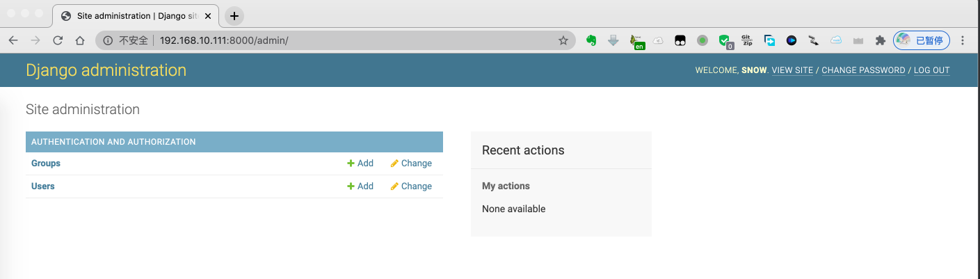Click the browser back arrow
980x279 pixels.
click(13, 40)
